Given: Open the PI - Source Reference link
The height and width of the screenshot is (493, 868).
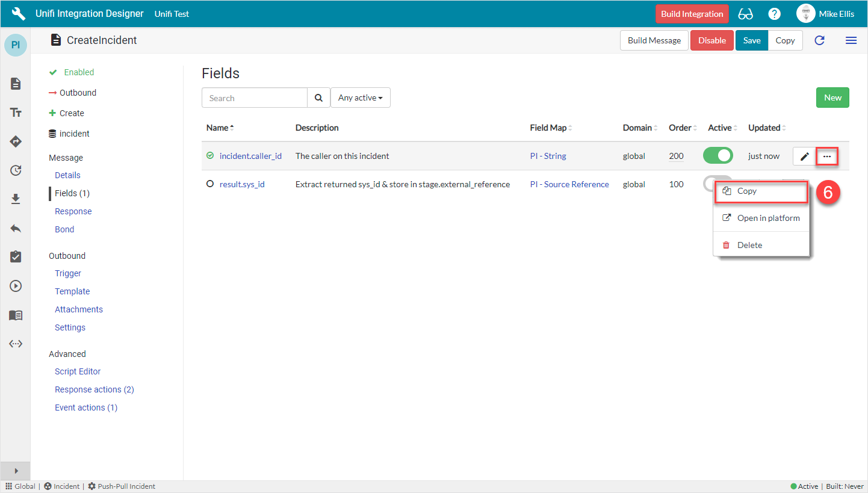Looking at the screenshot, I should [569, 184].
